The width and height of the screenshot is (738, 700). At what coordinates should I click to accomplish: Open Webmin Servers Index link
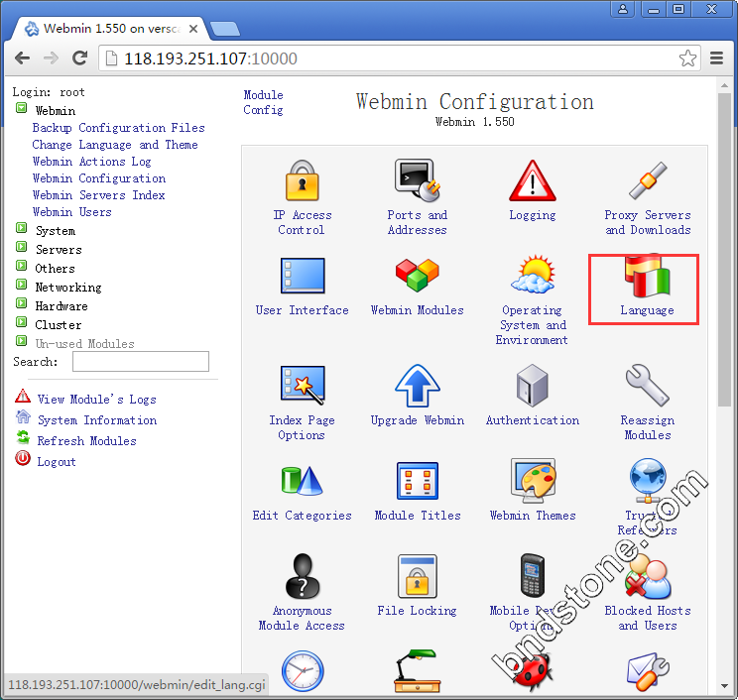point(98,195)
